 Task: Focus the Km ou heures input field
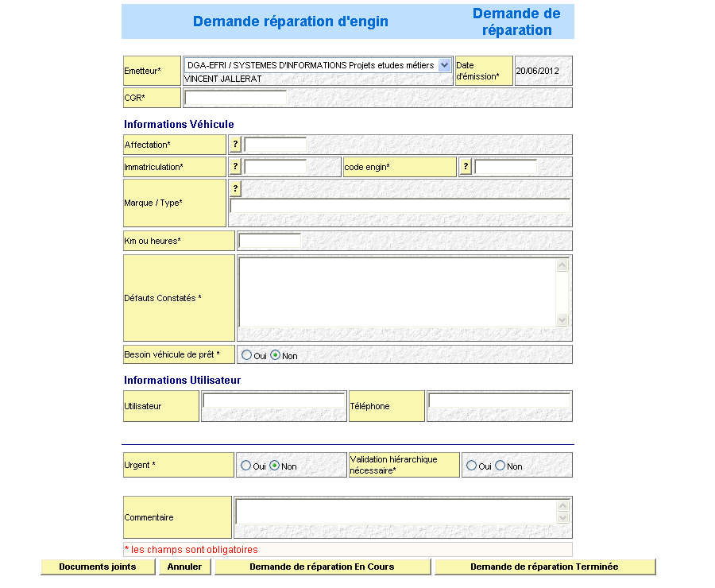(x=270, y=241)
